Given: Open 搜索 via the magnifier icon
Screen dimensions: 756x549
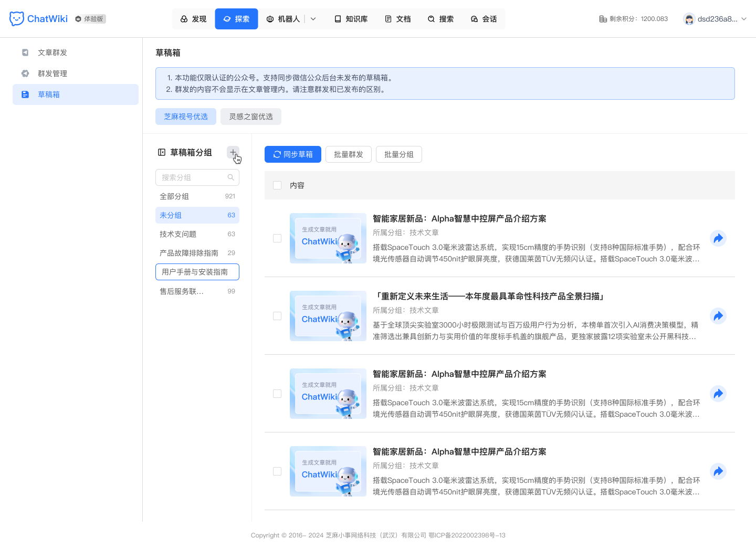Looking at the screenshot, I should click(431, 18).
